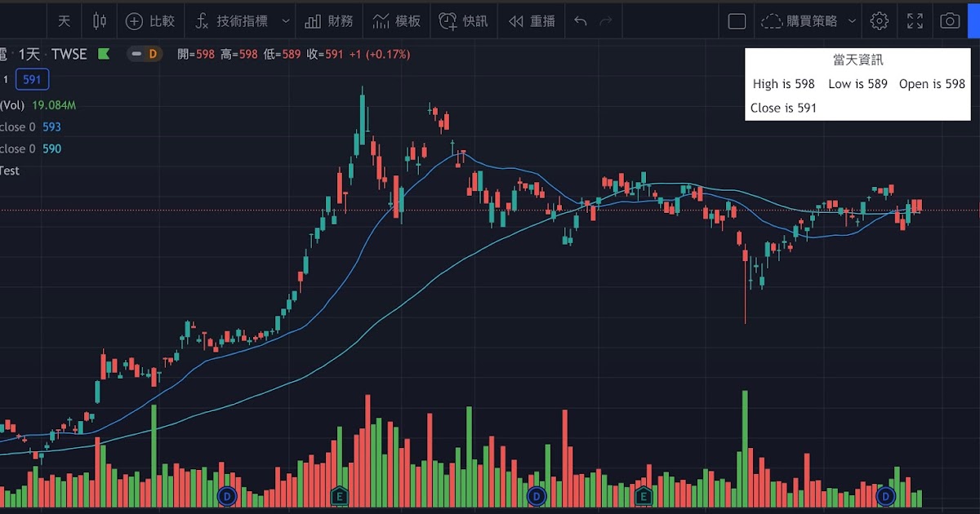Click the blue 591 price label
Screen dimensions: 980x514
click(x=32, y=80)
